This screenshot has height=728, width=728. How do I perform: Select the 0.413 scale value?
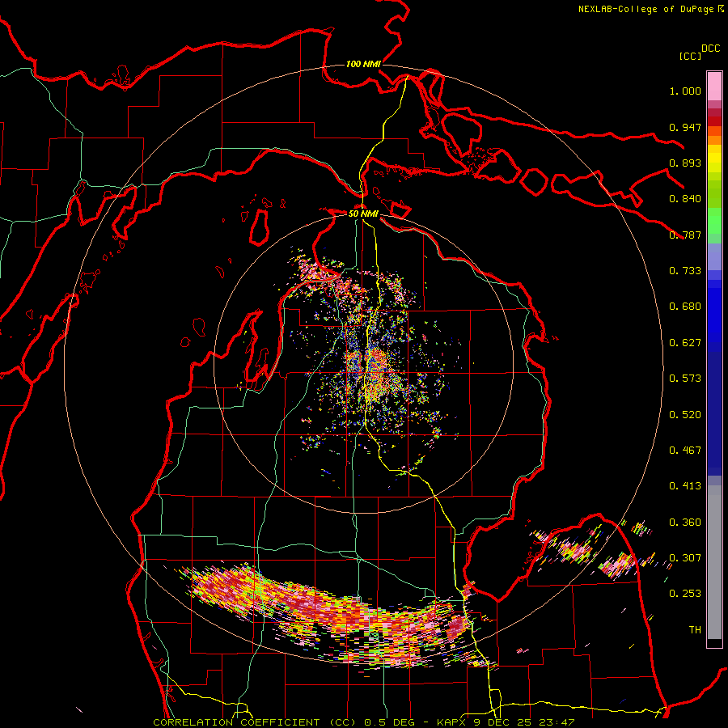[685, 486]
